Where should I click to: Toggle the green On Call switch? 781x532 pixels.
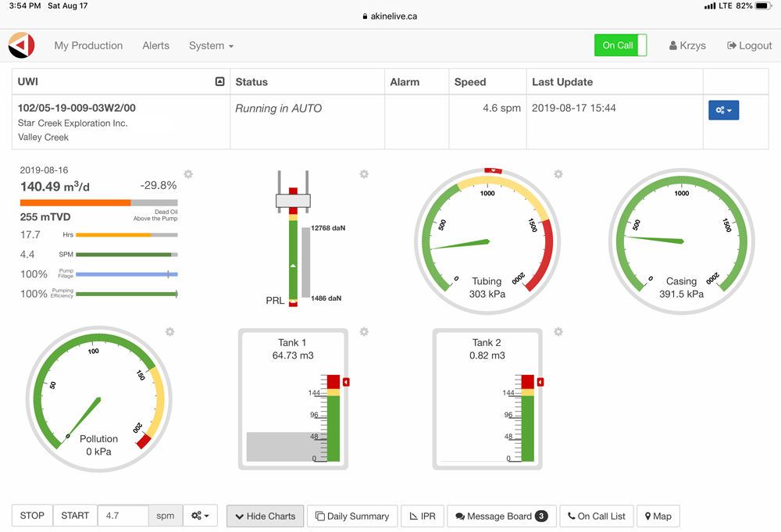[x=620, y=45]
